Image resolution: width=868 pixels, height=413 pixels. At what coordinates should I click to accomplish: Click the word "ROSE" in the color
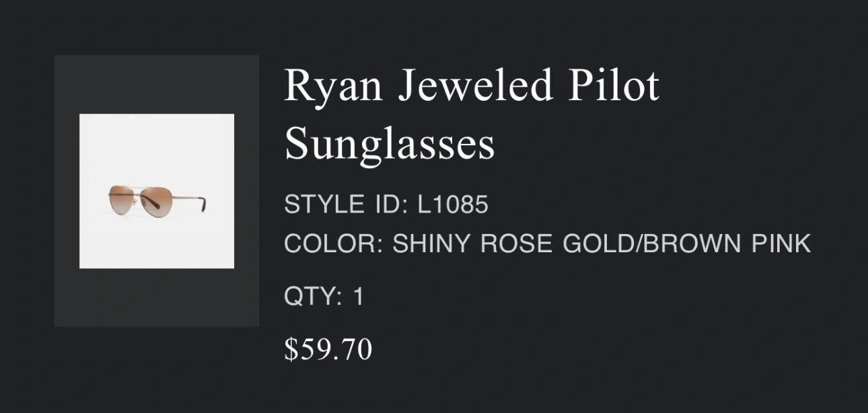(x=522, y=243)
